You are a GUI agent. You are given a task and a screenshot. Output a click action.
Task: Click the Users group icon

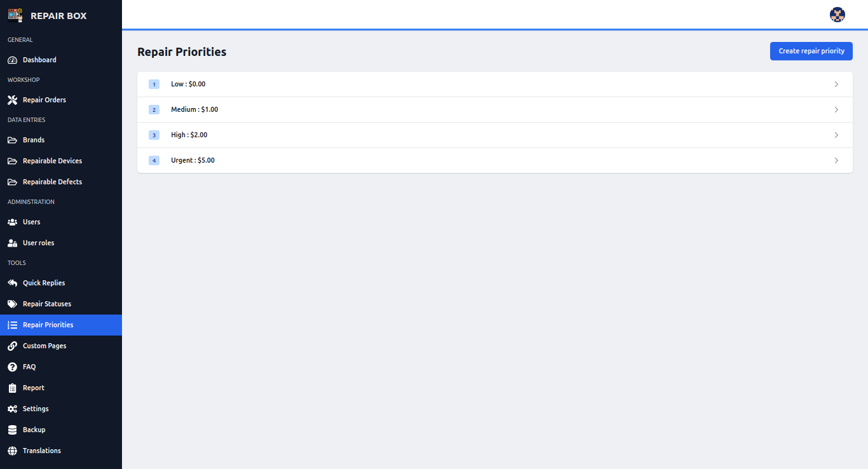pos(13,222)
